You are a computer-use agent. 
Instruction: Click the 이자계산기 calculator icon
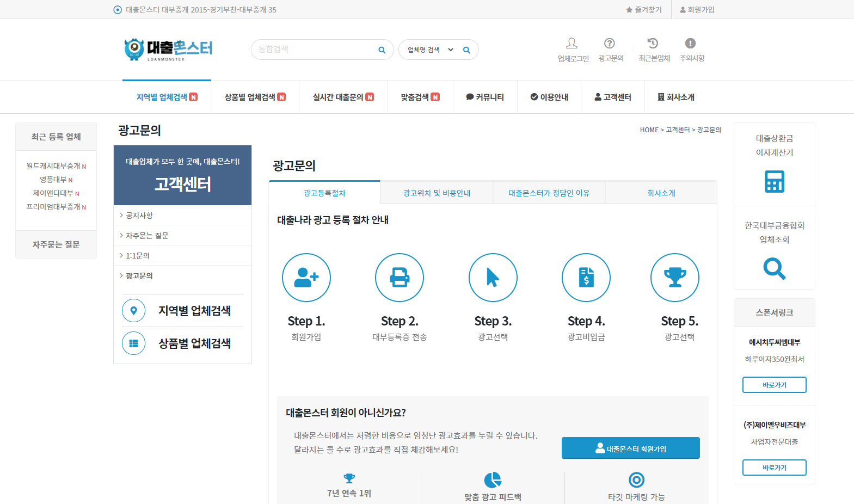[x=775, y=181]
